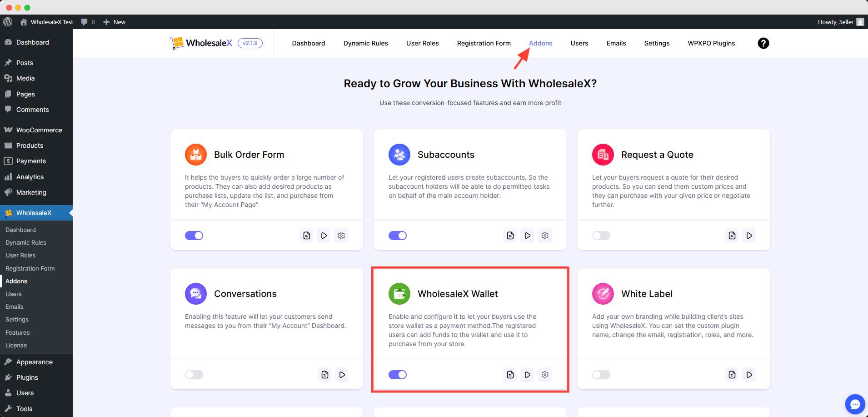Play video tutorial for Bulk Order Form
Viewport: 868px width, 417px height.
click(x=324, y=236)
